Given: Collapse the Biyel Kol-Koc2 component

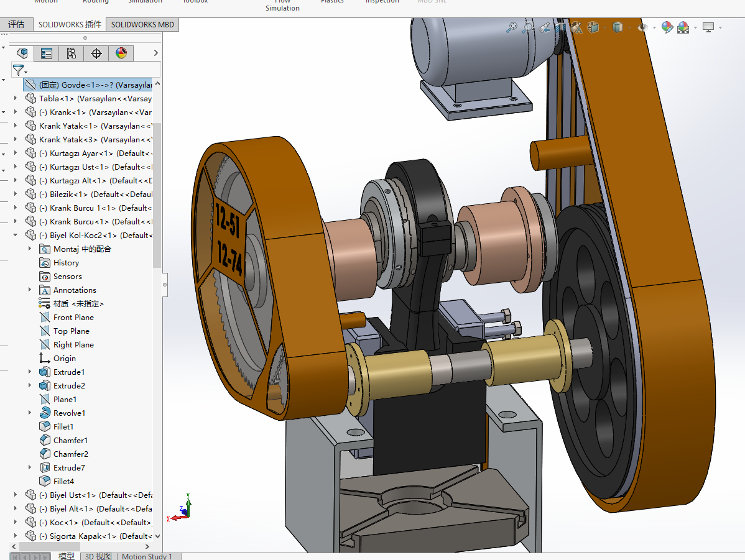Looking at the screenshot, I should 16,236.
